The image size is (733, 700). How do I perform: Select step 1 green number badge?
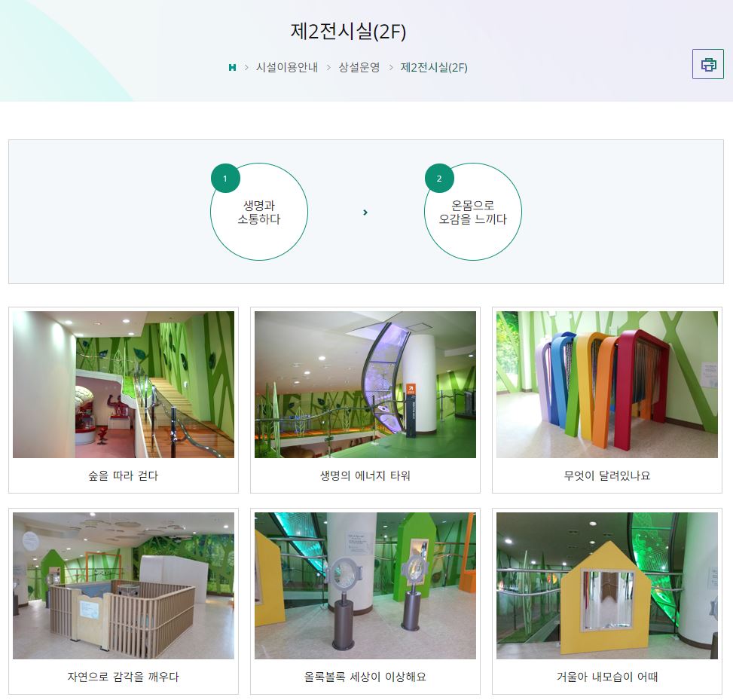point(225,178)
